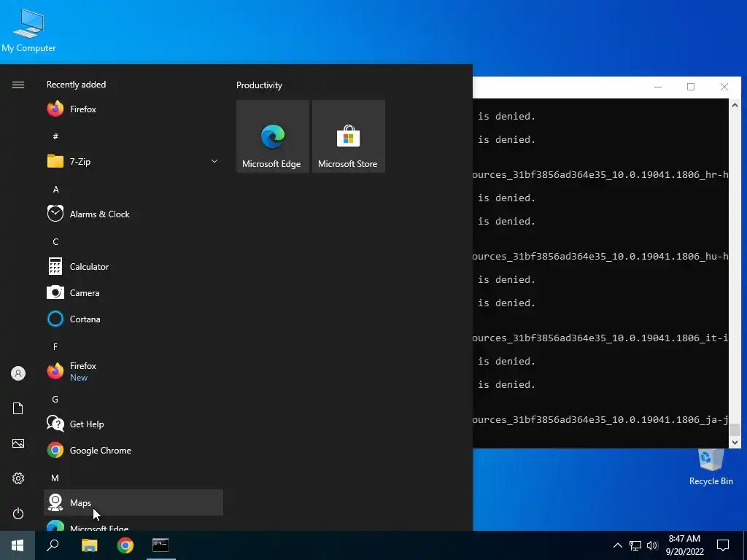Click console scrollbar up arrow
The height and width of the screenshot is (560, 747).
(735, 105)
